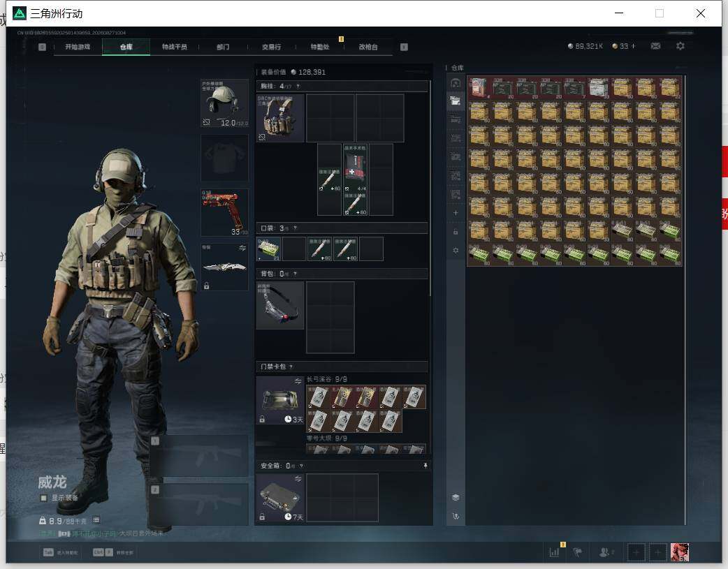Click the lock icon on keycard case
Screen dimensions: 728x569
click(x=262, y=419)
